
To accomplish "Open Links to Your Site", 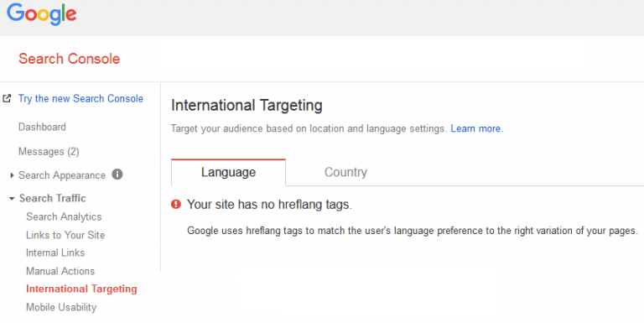I will coord(65,235).
